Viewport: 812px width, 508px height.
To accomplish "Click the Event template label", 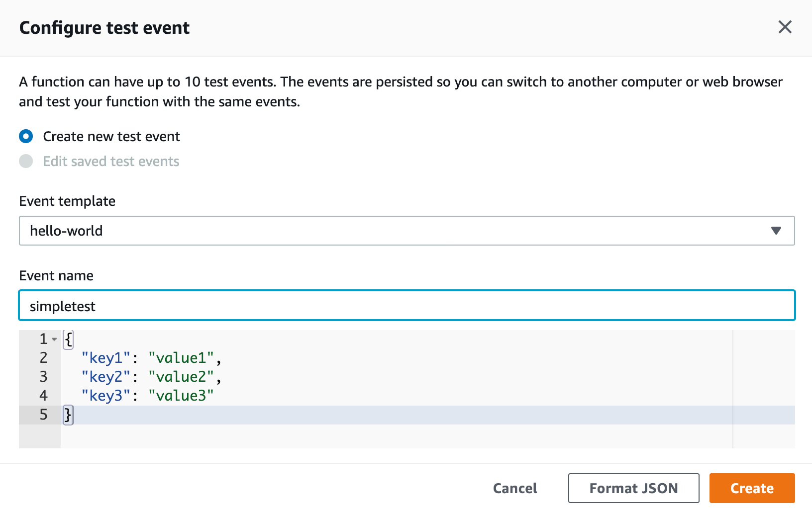I will click(67, 201).
